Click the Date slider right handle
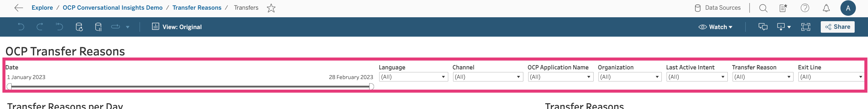 pos(371,87)
